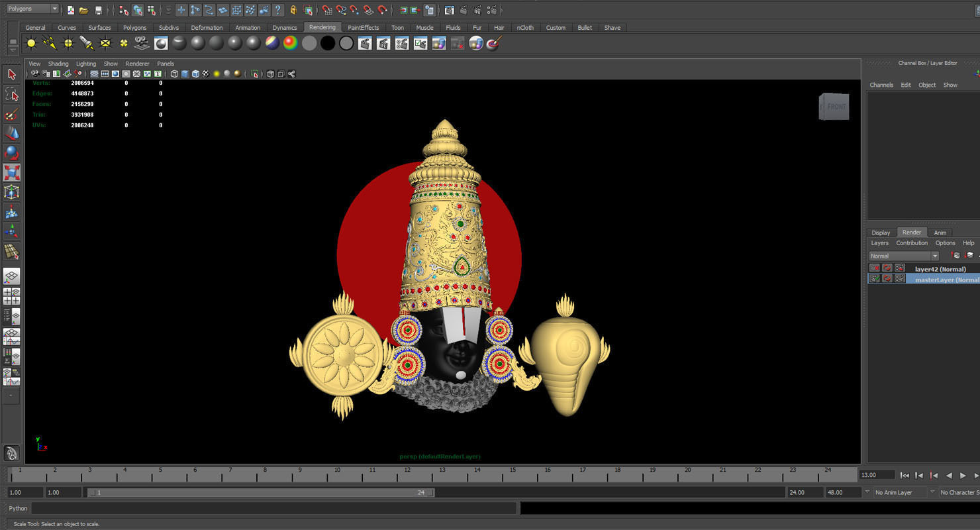The image size is (980, 530).
Task: Toggle smooth shade all in panel toolbar
Action: [185, 74]
